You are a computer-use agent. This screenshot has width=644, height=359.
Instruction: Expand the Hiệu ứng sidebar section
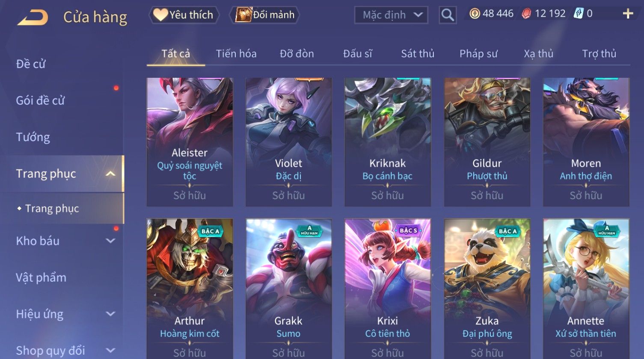pyautogui.click(x=110, y=314)
